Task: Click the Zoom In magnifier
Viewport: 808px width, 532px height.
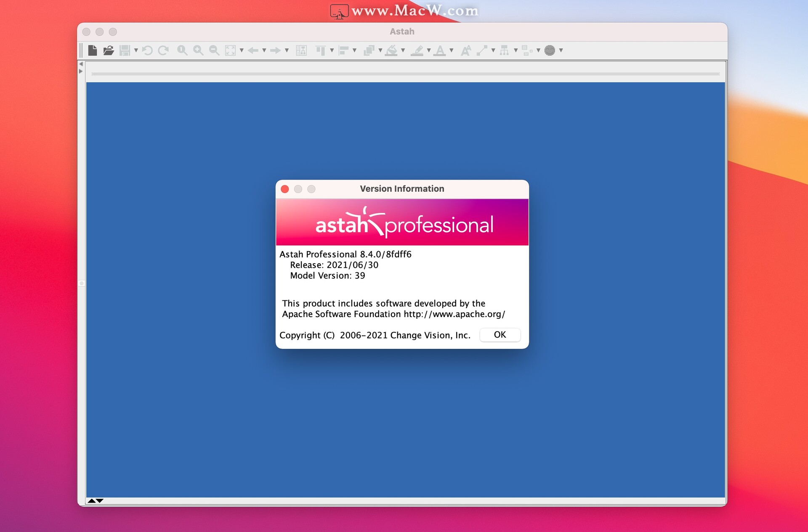Action: 198,50
